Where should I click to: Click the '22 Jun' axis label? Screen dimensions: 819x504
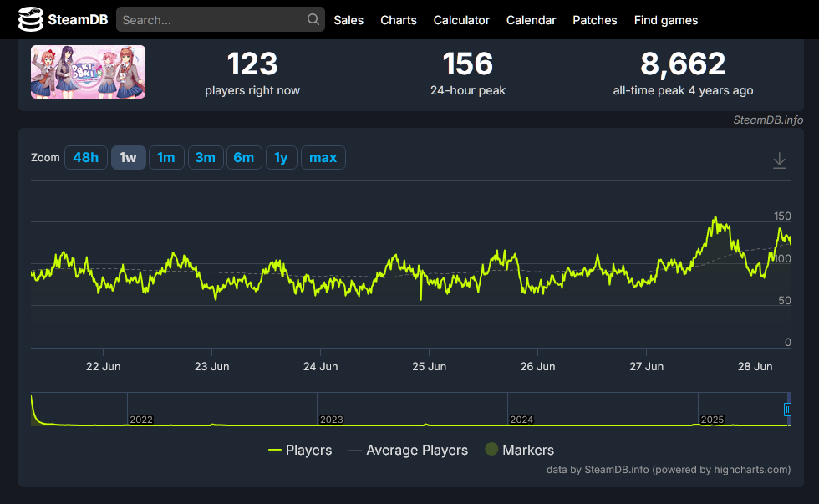104,367
